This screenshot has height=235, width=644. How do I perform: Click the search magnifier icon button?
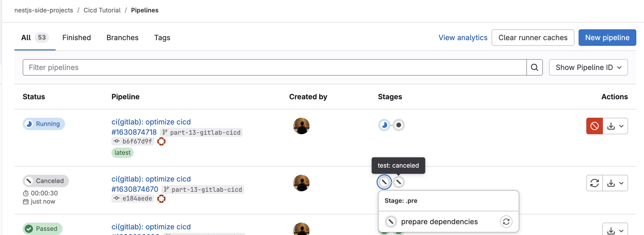[534, 67]
